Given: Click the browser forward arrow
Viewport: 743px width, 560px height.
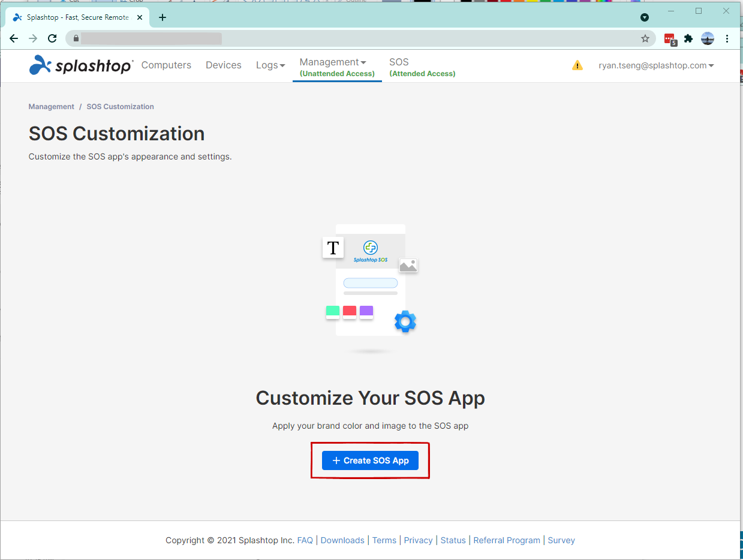Looking at the screenshot, I should (33, 38).
